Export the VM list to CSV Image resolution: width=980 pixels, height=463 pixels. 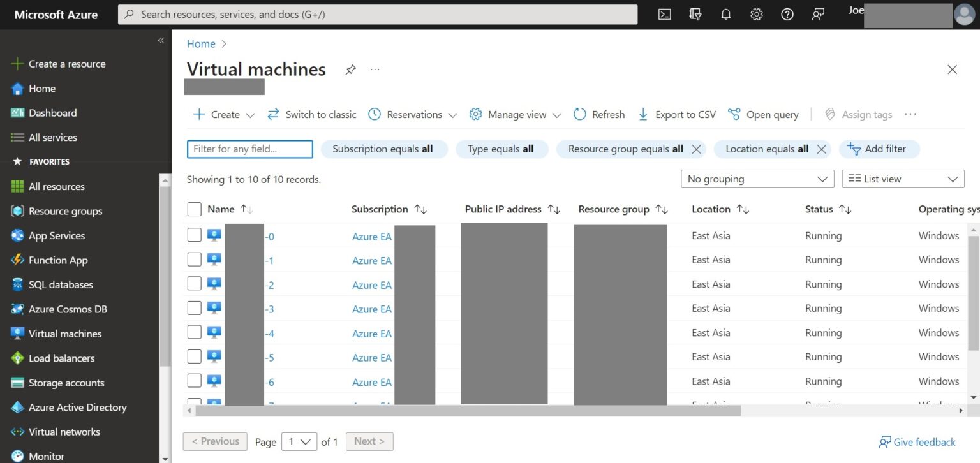(x=676, y=114)
